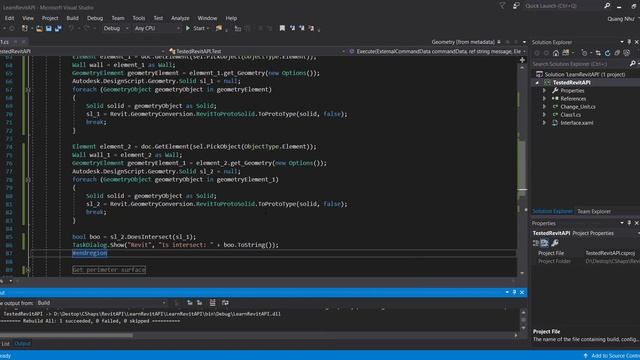This screenshot has height=360, width=640.
Task: Click the New Project icon in toolbar
Action: click(x=25, y=29)
